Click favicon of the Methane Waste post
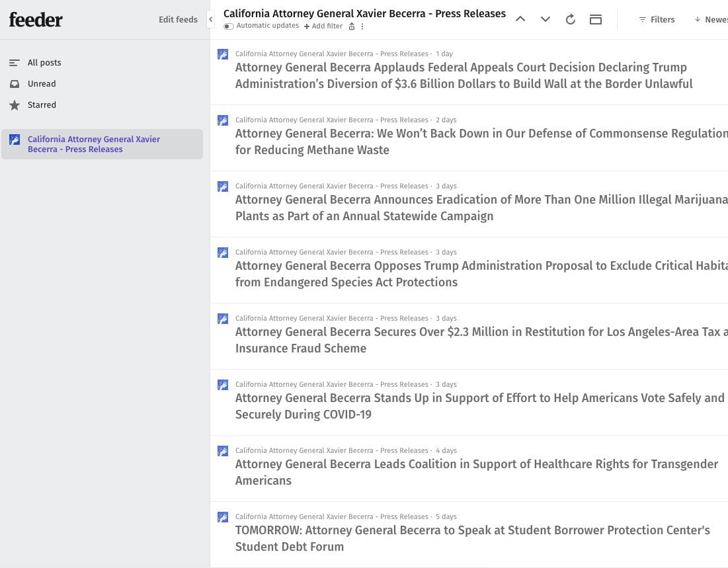This screenshot has height=568, width=728. 223,120
